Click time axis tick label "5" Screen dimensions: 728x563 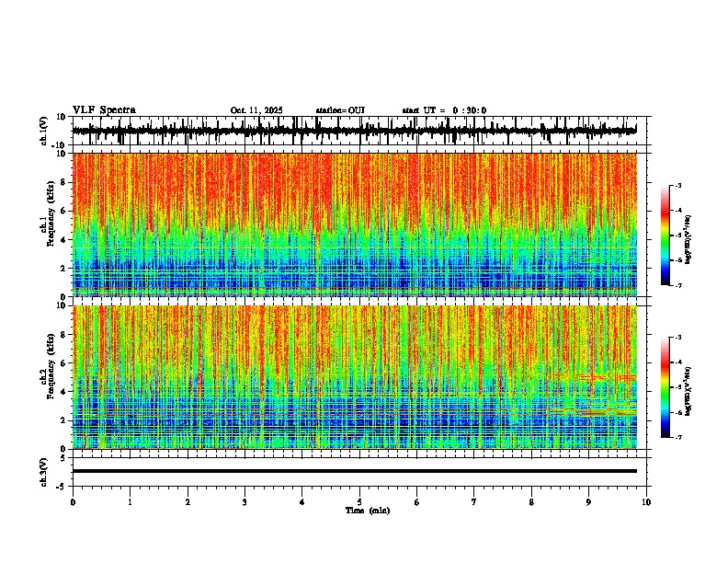tap(359, 502)
